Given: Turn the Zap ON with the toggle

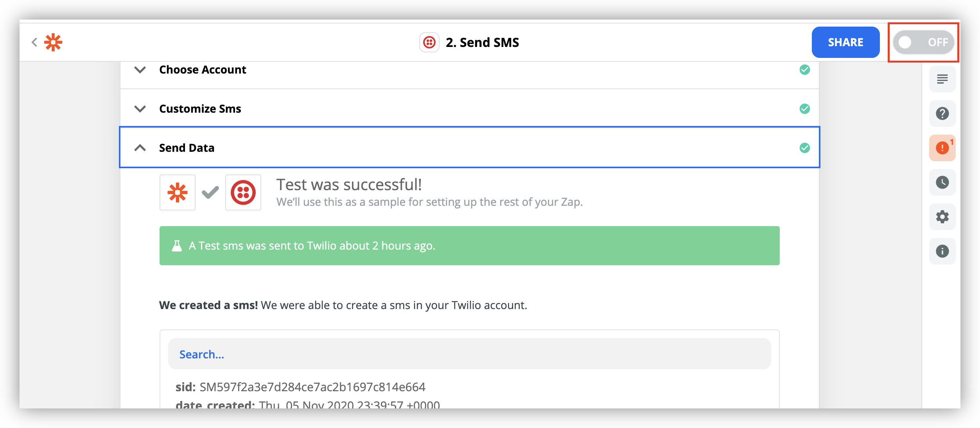Looking at the screenshot, I should pyautogui.click(x=923, y=42).
